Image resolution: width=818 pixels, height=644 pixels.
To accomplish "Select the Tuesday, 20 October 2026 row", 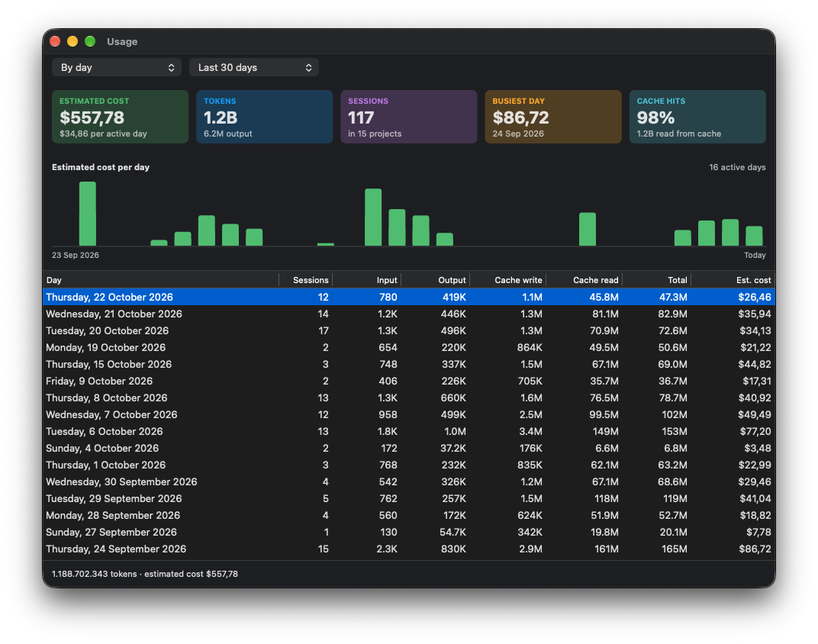I will [408, 330].
